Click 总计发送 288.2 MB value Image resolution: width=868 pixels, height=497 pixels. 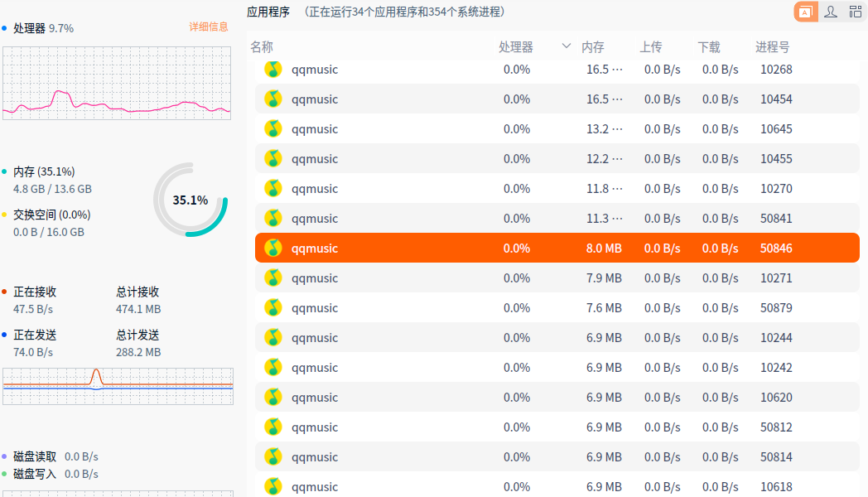click(x=138, y=352)
